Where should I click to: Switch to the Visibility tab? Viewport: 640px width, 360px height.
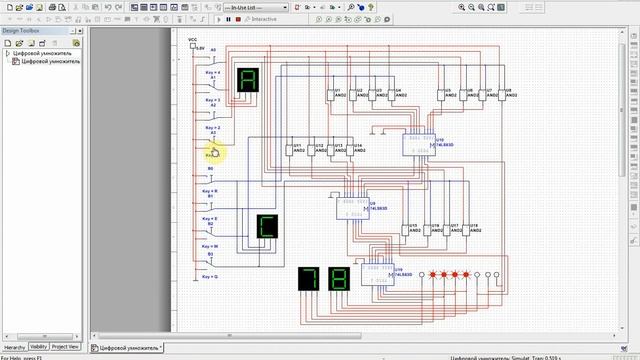pyautogui.click(x=39, y=347)
